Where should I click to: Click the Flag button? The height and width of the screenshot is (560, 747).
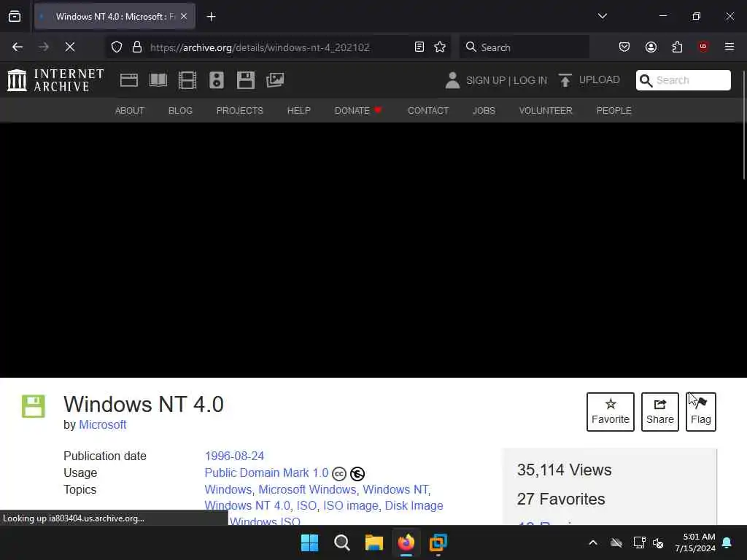(x=701, y=412)
